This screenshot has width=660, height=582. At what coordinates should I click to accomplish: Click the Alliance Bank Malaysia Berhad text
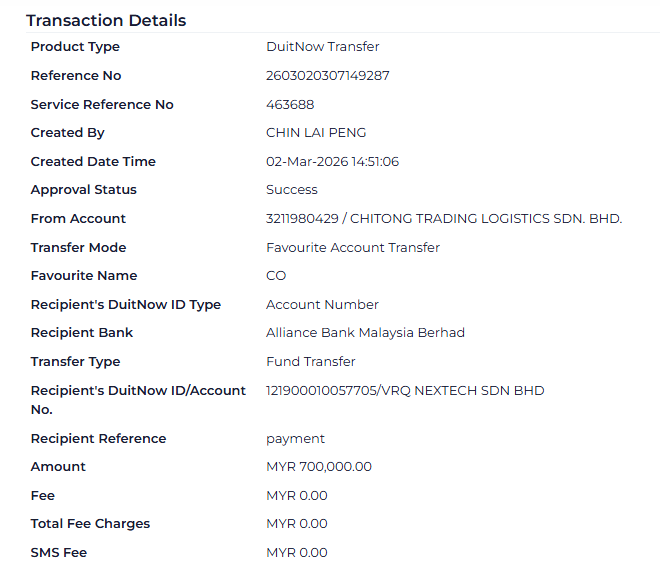pyautogui.click(x=365, y=333)
